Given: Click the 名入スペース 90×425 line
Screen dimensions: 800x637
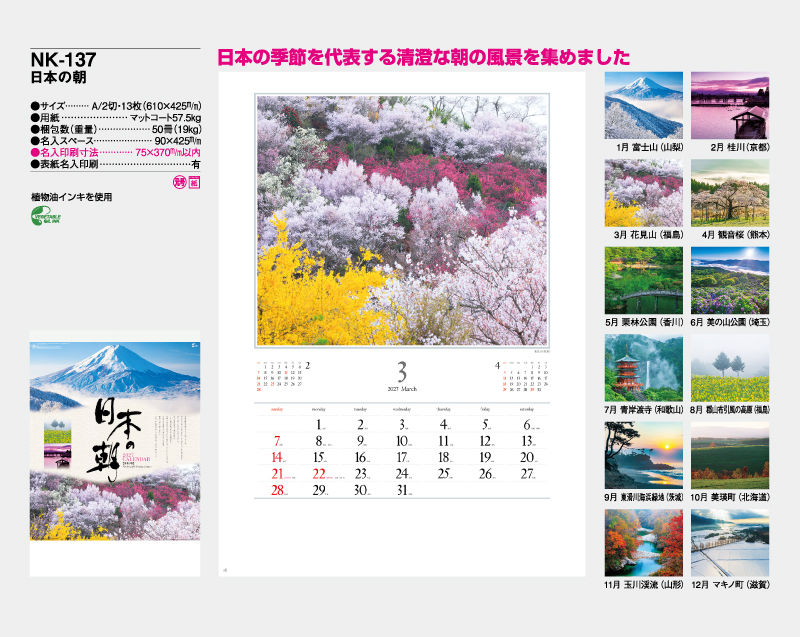Looking at the screenshot, I should [116, 141].
